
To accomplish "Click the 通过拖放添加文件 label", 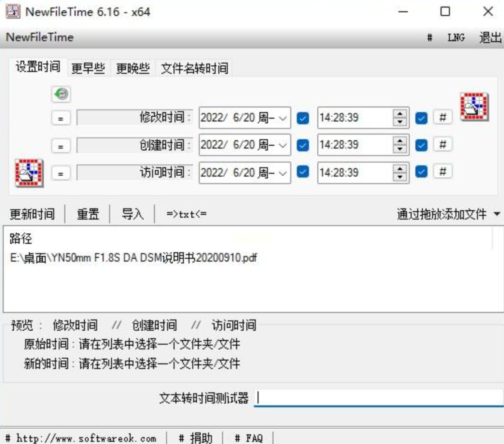I will (441, 214).
